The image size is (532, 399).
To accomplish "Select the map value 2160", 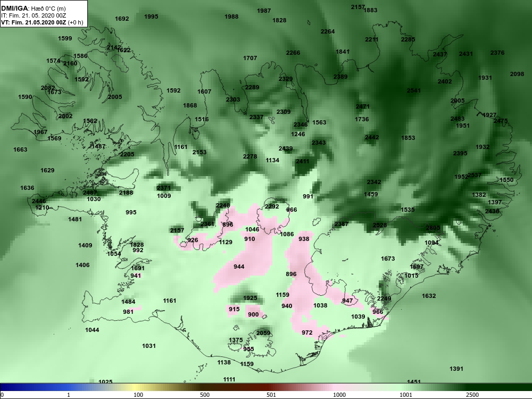I will [x=70, y=63].
